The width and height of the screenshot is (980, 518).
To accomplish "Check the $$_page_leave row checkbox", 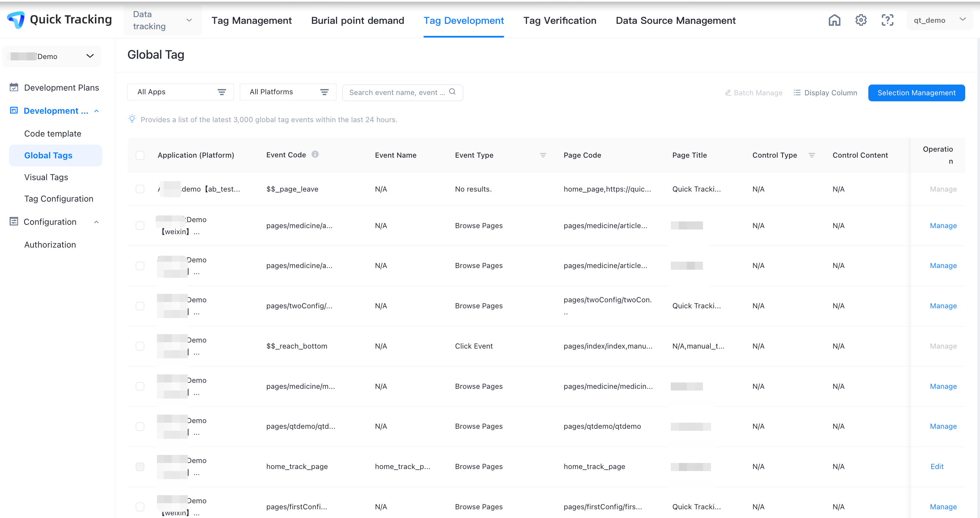I will click(140, 189).
